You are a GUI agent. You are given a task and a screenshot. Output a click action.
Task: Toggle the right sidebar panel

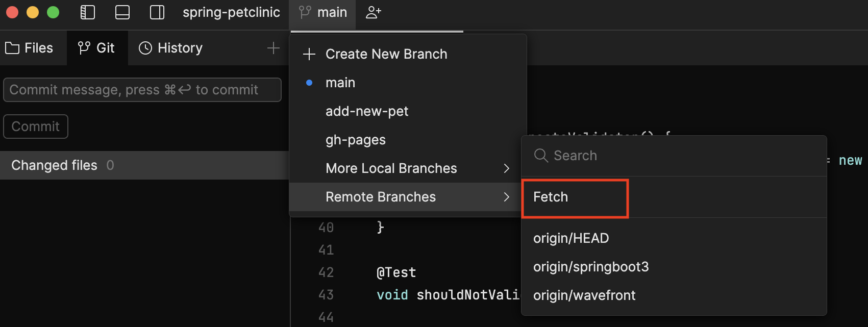(x=157, y=12)
